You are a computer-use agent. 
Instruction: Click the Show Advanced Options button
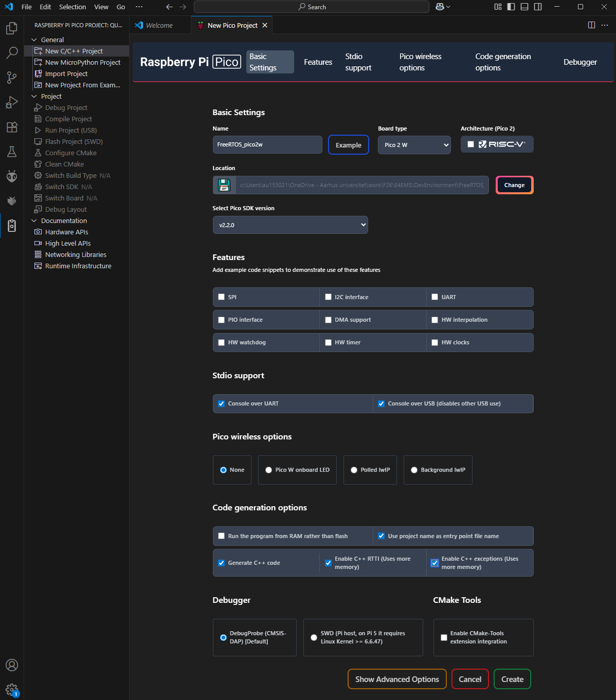(x=397, y=679)
